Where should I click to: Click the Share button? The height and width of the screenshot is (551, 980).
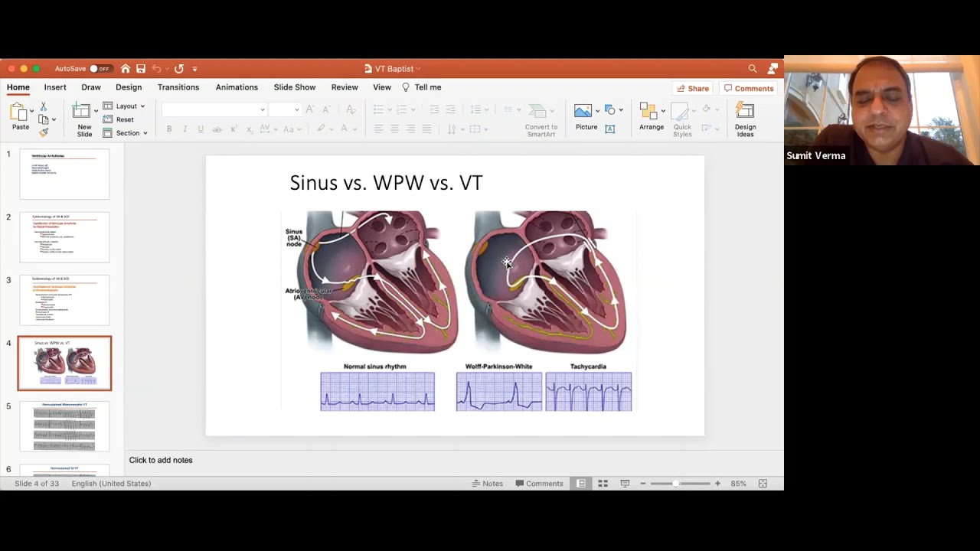tap(693, 88)
